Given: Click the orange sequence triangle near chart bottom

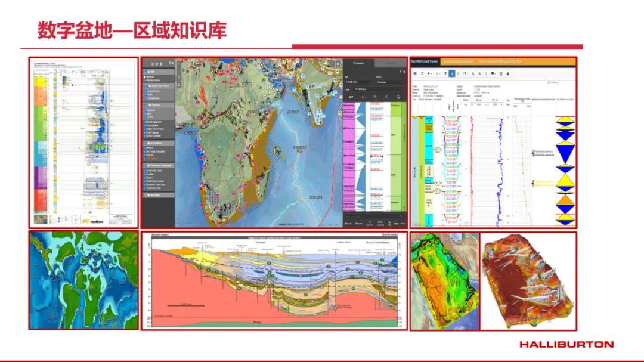Looking at the screenshot, I should 565,200.
